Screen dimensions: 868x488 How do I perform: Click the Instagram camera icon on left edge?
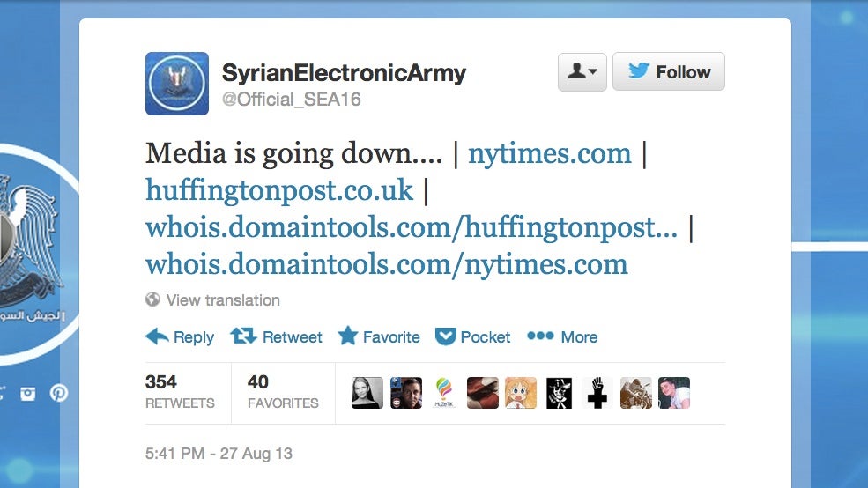coord(27,394)
